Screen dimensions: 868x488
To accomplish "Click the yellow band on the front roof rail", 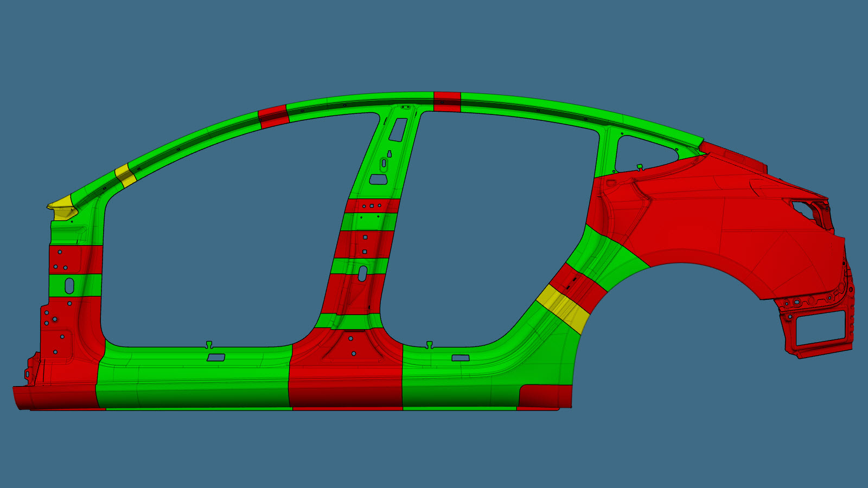I will tap(125, 175).
